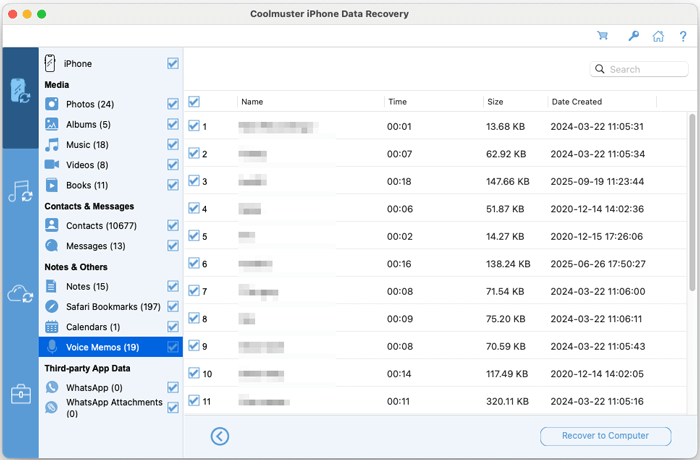Screen dimensions: 700x460
Task: Open the shopping cart purchase icon
Action: tap(603, 36)
